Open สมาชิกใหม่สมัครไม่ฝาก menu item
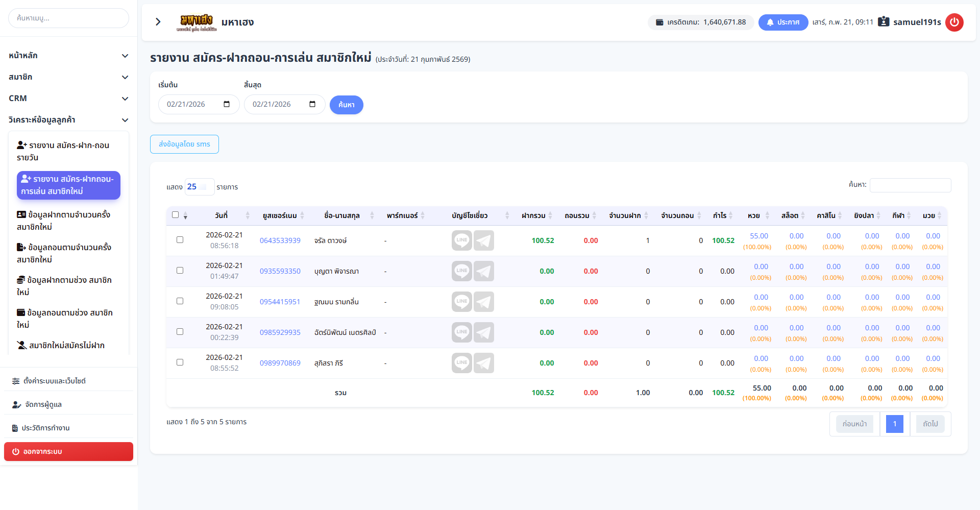Image resolution: width=980 pixels, height=510 pixels. [66, 346]
